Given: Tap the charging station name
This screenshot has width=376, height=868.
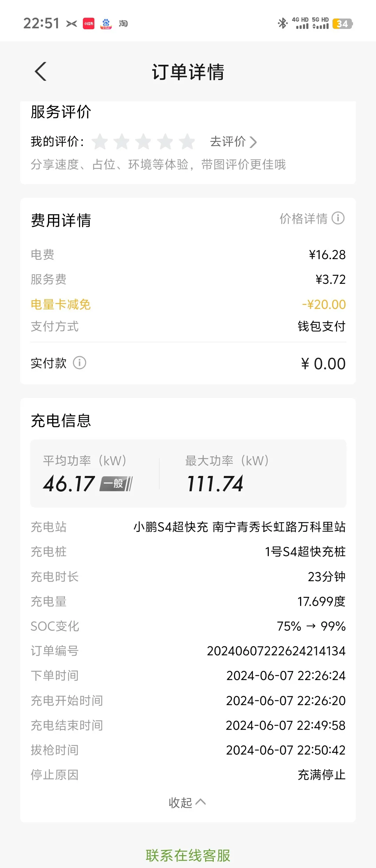Looking at the screenshot, I should pos(240,527).
